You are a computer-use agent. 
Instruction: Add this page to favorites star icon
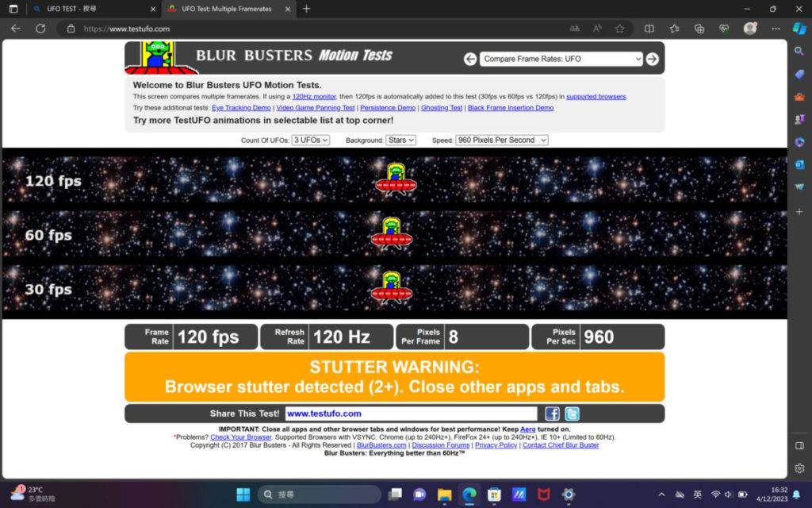coord(619,29)
